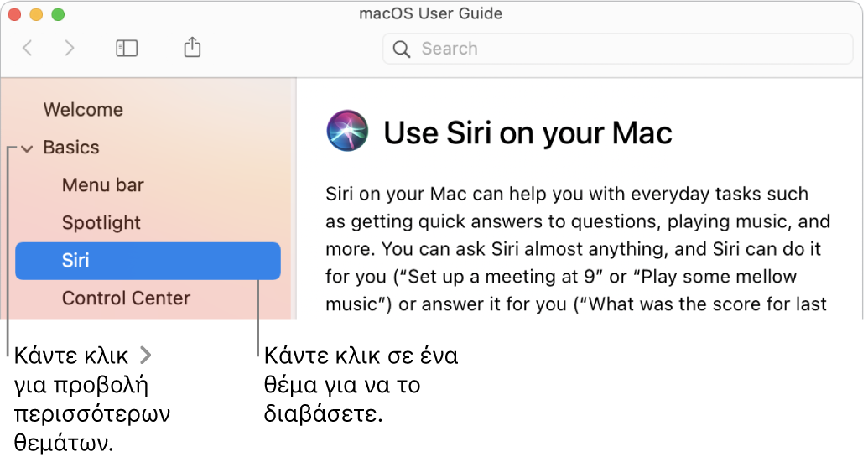The width and height of the screenshot is (868, 462).
Task: Open the Spotlight topic
Action: click(101, 223)
